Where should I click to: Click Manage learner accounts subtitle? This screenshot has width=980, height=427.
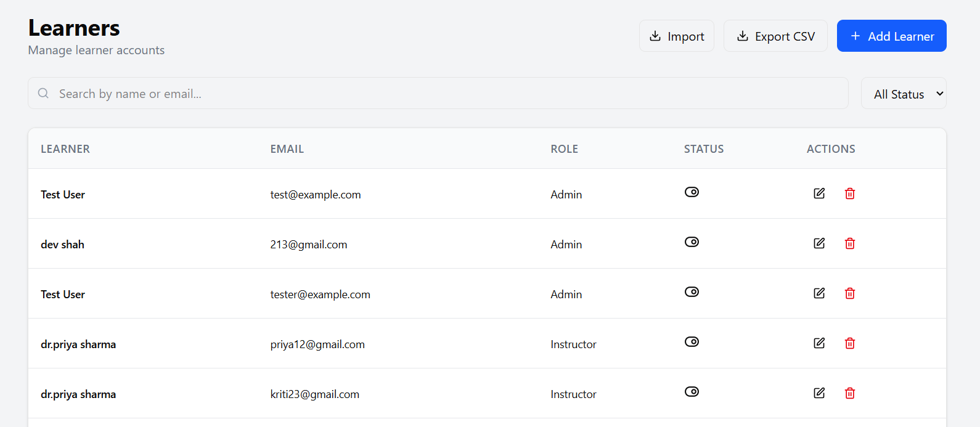click(97, 50)
